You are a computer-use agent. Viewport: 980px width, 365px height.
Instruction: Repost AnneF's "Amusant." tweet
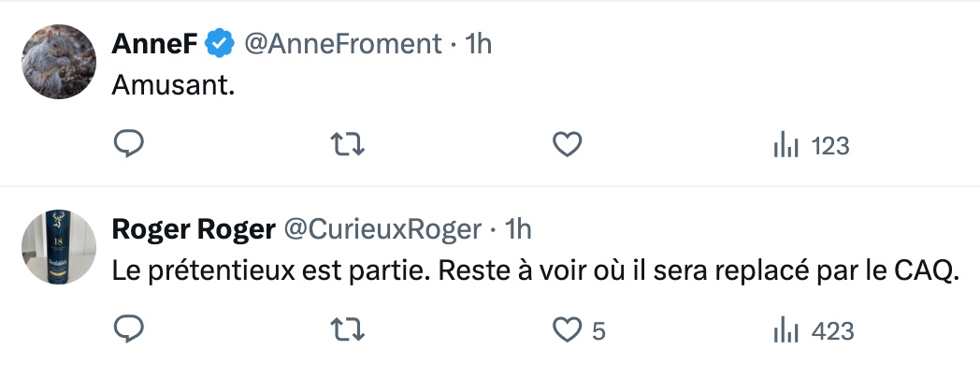348,144
